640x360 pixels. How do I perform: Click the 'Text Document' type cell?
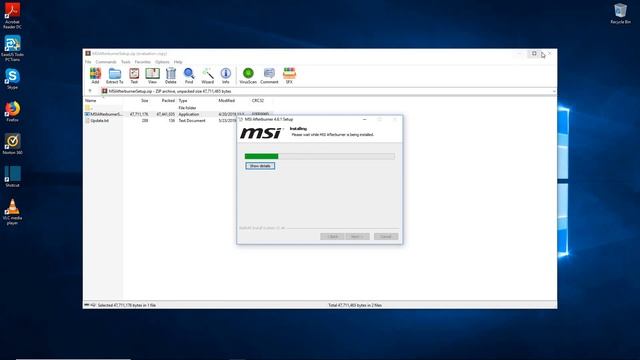point(192,121)
